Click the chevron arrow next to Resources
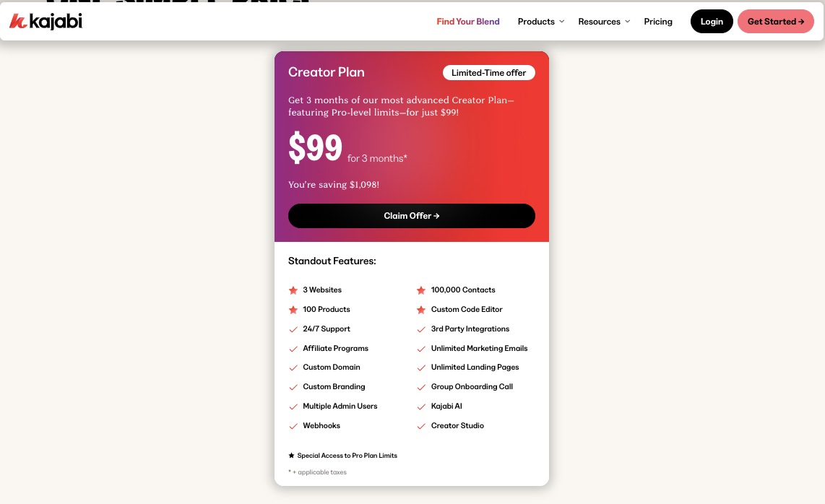825x504 pixels. (627, 22)
